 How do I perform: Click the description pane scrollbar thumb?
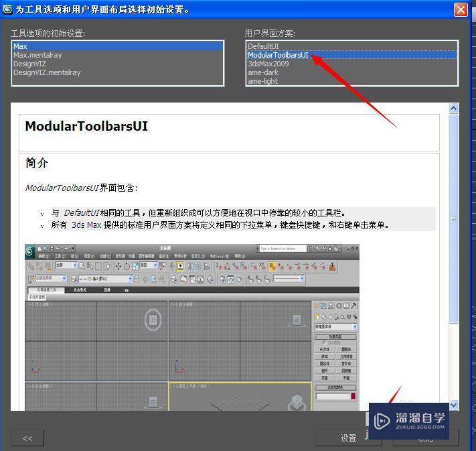pos(453,218)
